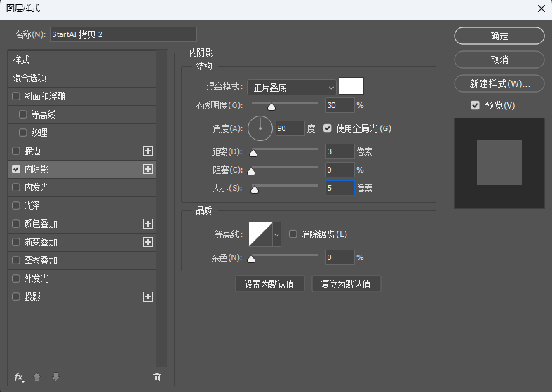This screenshot has width=552, height=392.
Task: Click the 杂色 value field showing 0
Action: pos(339,257)
